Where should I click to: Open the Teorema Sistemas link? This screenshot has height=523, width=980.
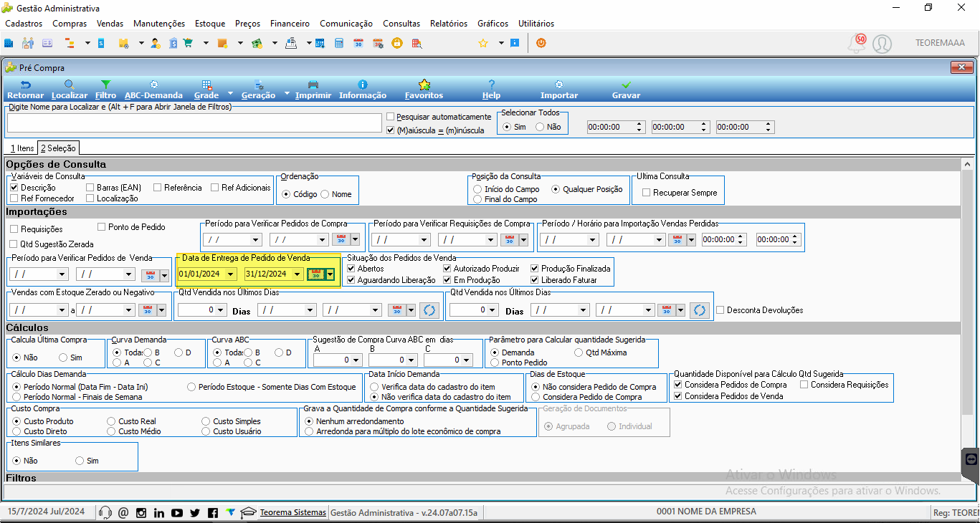(x=293, y=512)
